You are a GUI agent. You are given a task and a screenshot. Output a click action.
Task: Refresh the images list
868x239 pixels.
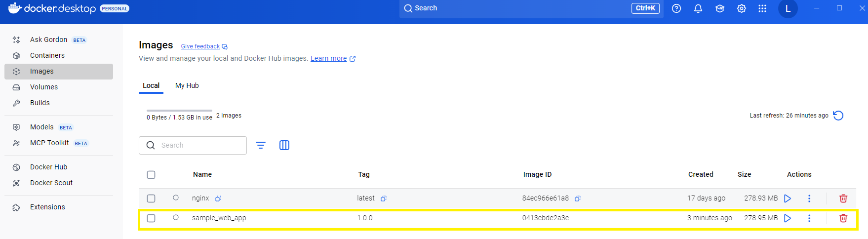(x=838, y=116)
